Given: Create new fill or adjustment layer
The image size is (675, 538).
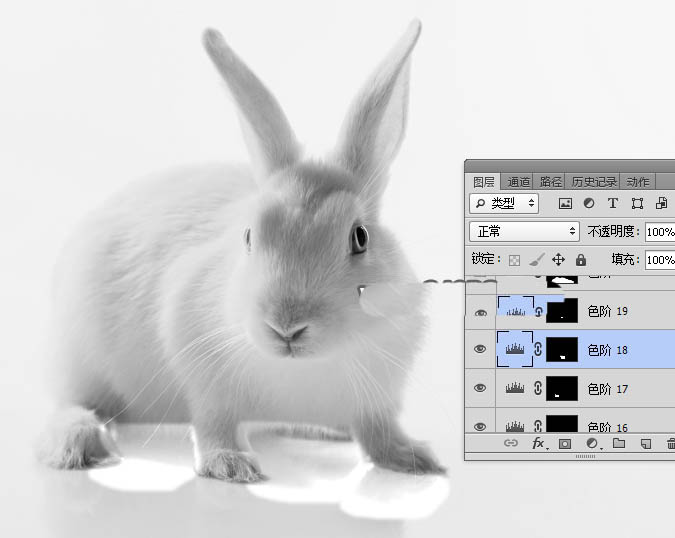Looking at the screenshot, I should tap(592, 443).
